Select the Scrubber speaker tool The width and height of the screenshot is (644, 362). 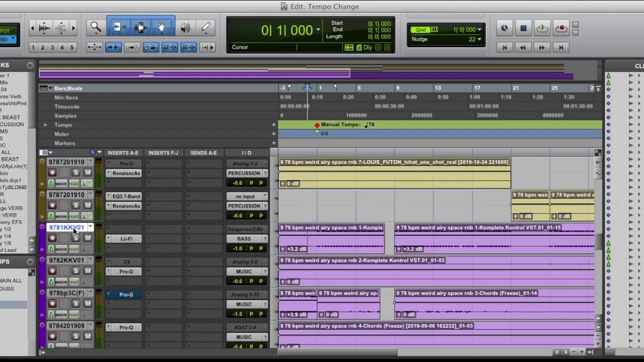[186, 28]
